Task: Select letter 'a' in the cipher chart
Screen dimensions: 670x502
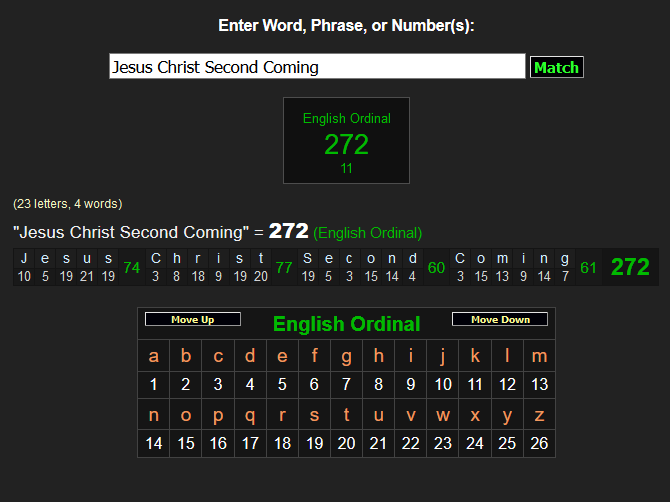Action: tap(153, 356)
